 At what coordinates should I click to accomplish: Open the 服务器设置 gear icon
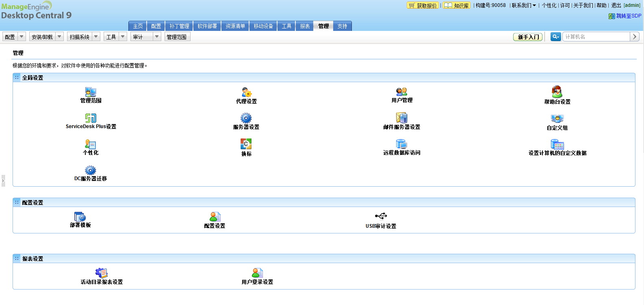tap(246, 118)
